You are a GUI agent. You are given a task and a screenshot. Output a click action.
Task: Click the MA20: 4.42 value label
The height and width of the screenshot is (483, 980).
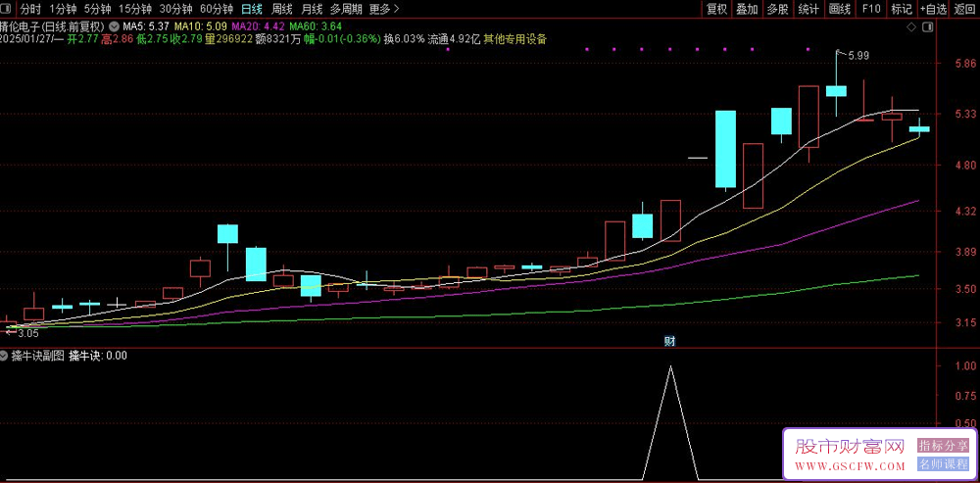[258, 26]
